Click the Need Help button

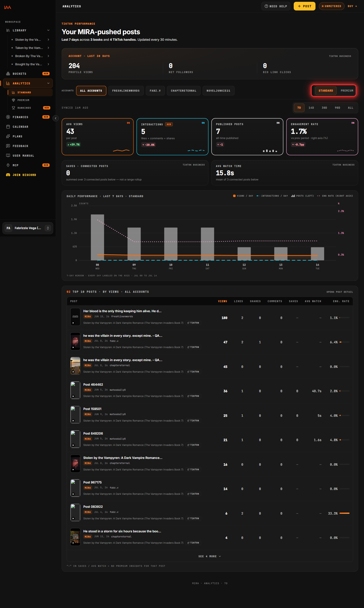(276, 6)
